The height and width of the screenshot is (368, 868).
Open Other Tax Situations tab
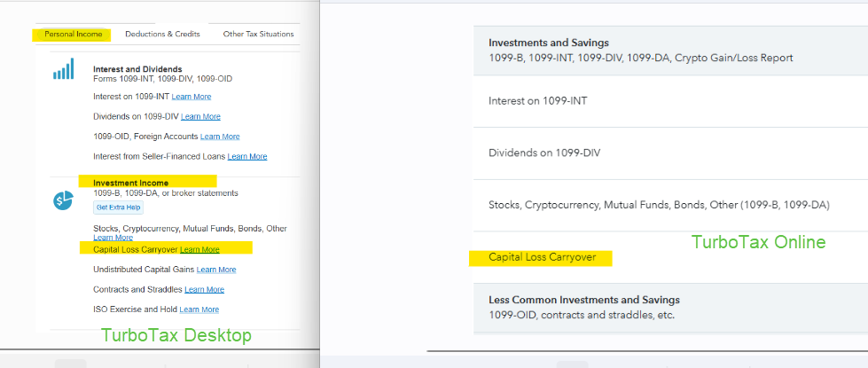259,35
